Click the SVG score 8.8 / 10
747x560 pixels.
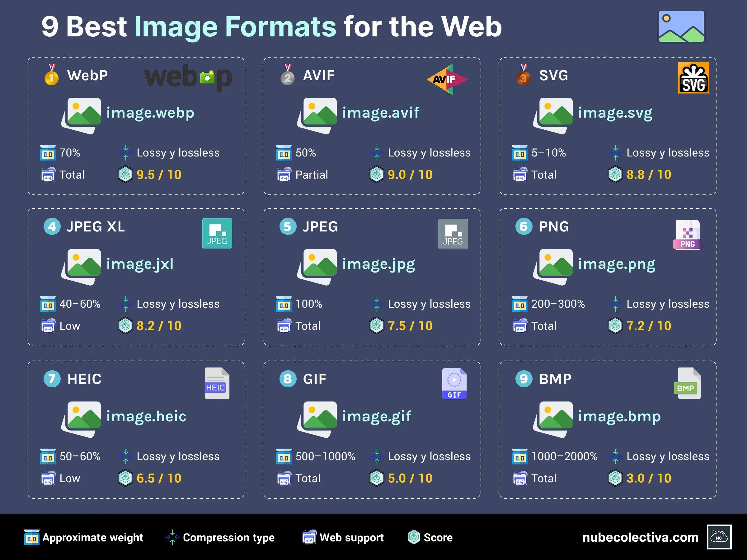pyautogui.click(x=649, y=175)
